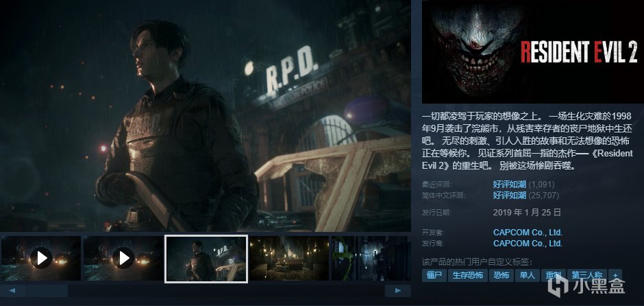This screenshot has height=306, width=644.
Task: Click the 发行商 label
Action: pos(433,244)
